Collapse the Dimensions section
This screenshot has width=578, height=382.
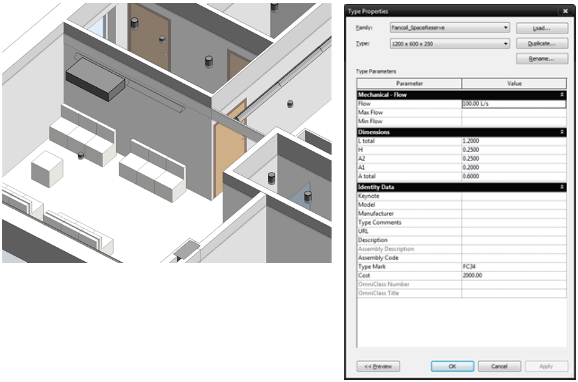pos(562,132)
